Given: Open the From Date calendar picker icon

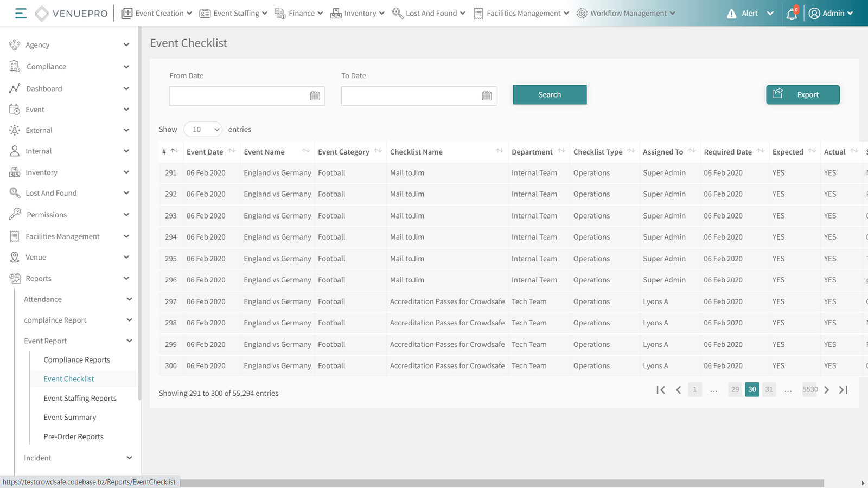Looking at the screenshot, I should click(315, 96).
